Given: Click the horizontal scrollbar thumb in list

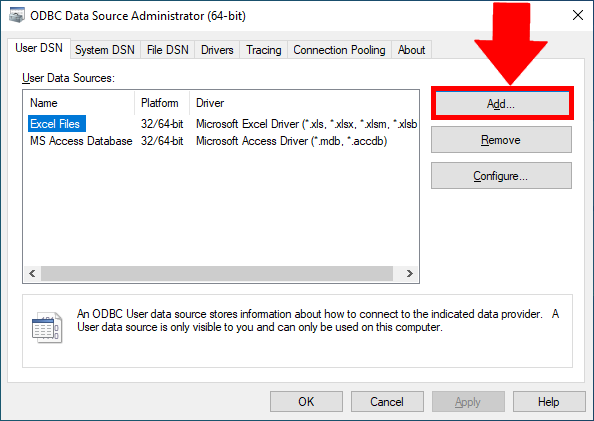Looking at the screenshot, I should tap(217, 273).
